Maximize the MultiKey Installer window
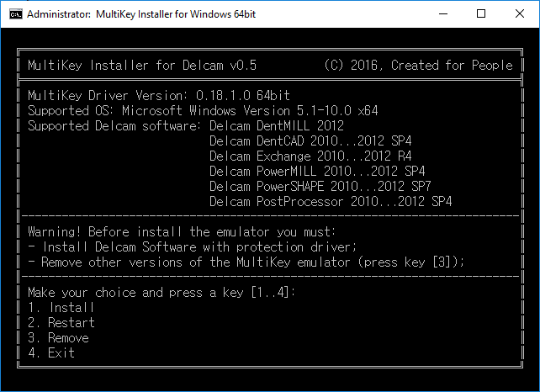540x392 pixels. pyautogui.click(x=481, y=13)
